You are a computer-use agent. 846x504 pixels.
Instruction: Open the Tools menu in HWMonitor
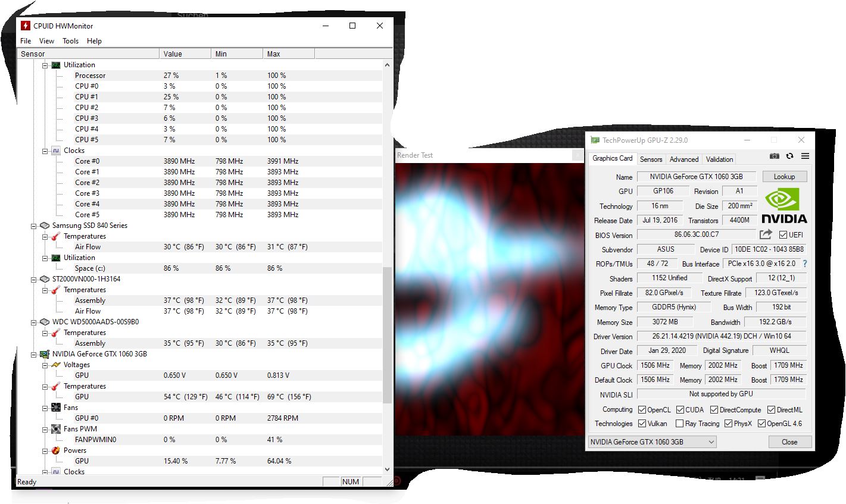[x=70, y=41]
